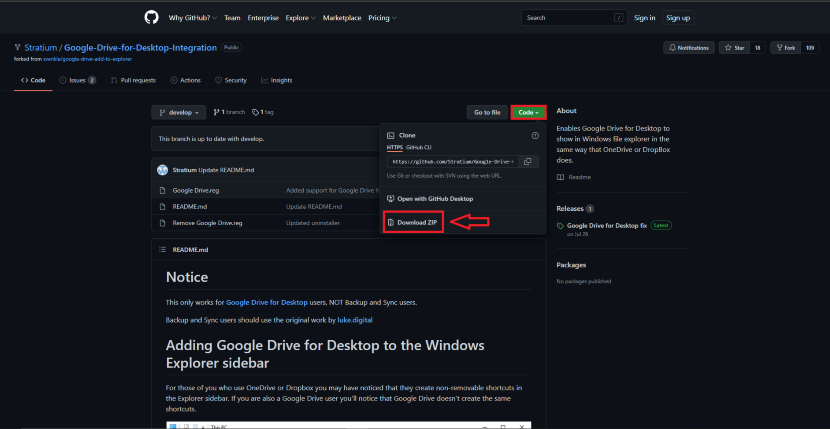Open the Security tab

coord(231,81)
